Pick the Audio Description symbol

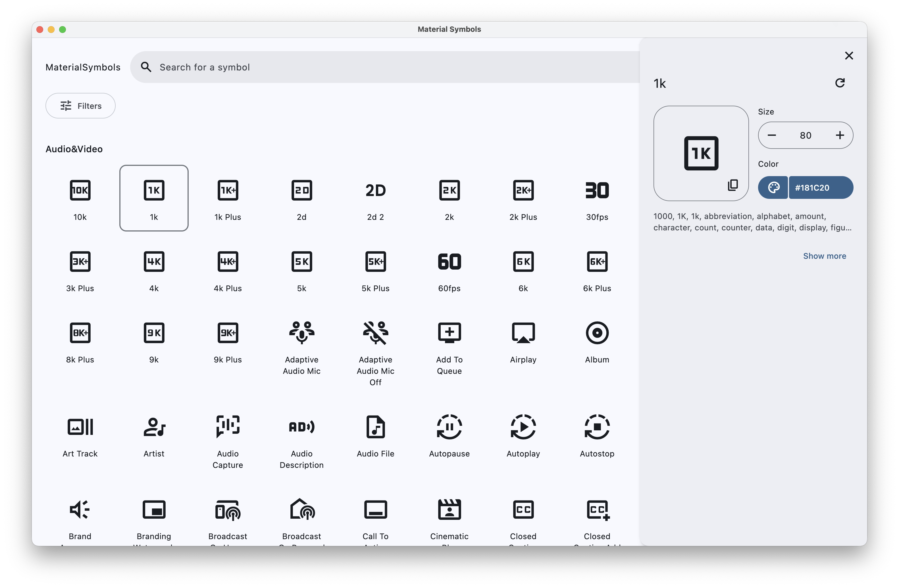(301, 440)
